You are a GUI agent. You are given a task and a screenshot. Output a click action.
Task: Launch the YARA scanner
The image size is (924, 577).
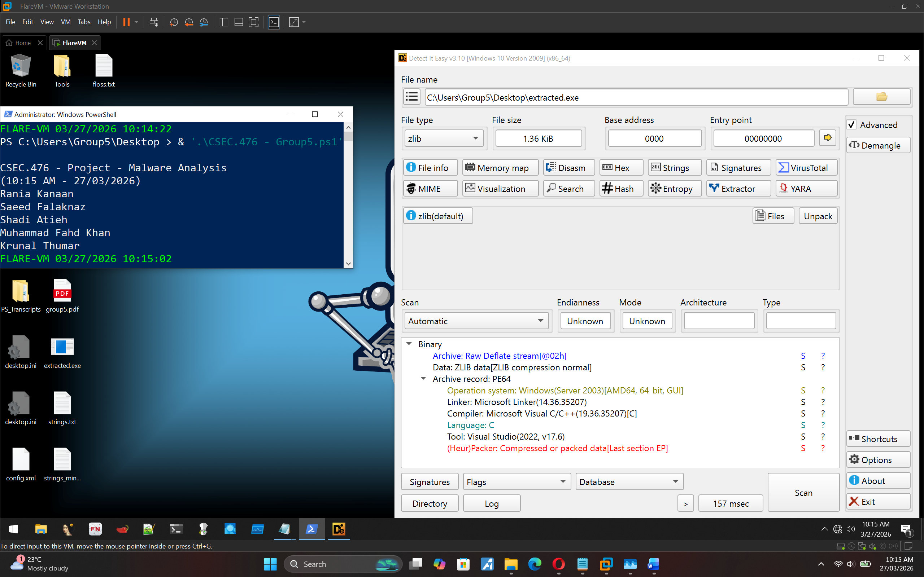pos(806,189)
